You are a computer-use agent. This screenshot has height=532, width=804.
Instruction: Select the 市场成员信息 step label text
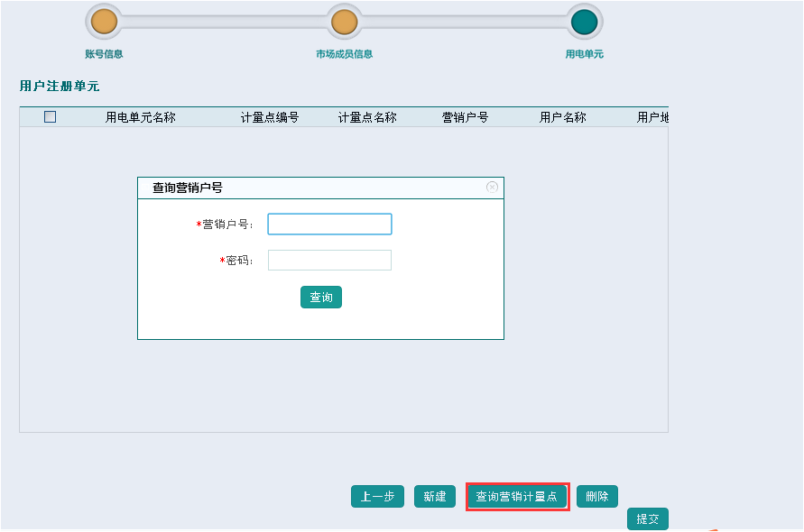tap(344, 54)
